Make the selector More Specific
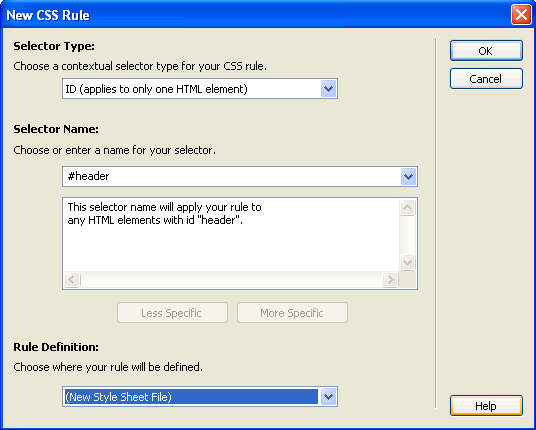The height and width of the screenshot is (430, 536). coord(292,313)
